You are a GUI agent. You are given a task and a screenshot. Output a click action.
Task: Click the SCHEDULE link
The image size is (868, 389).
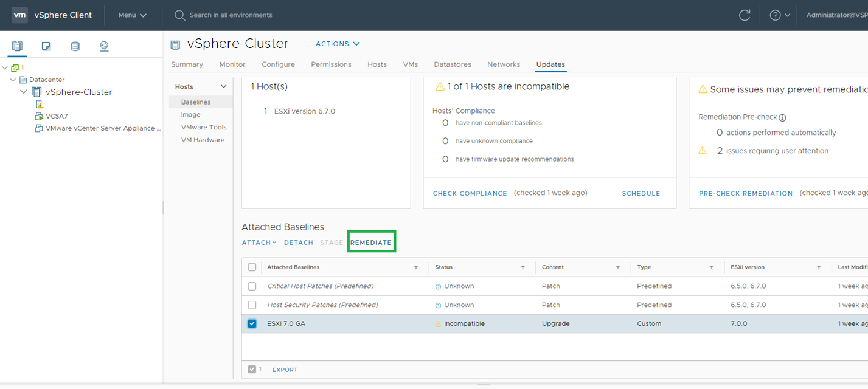(x=641, y=193)
